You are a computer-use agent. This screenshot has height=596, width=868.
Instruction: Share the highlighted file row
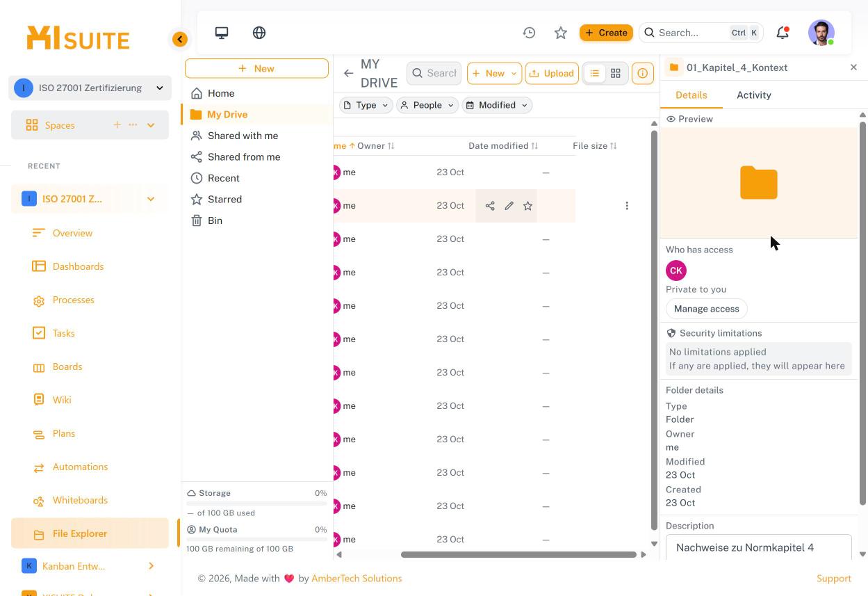[x=490, y=206]
